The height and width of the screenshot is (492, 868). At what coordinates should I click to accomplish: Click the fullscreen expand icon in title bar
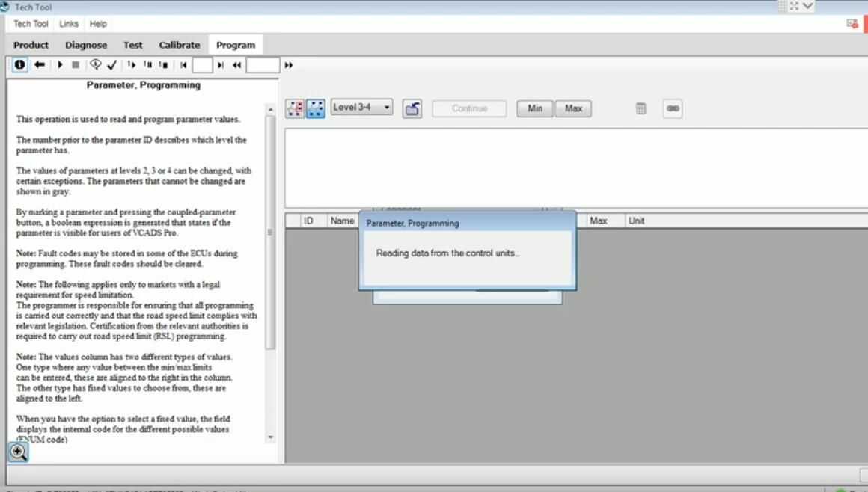tap(795, 6)
